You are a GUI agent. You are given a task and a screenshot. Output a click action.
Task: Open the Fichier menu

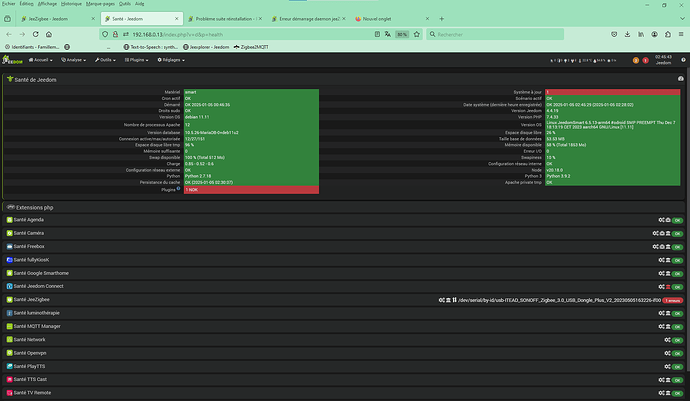pos(9,4)
